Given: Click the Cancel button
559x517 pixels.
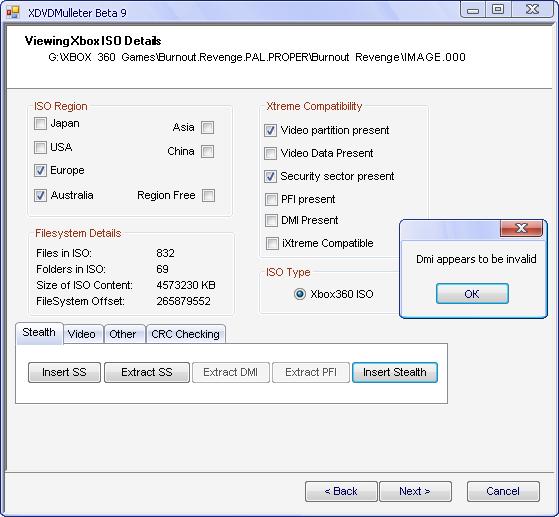Looking at the screenshot, I should click(503, 491).
